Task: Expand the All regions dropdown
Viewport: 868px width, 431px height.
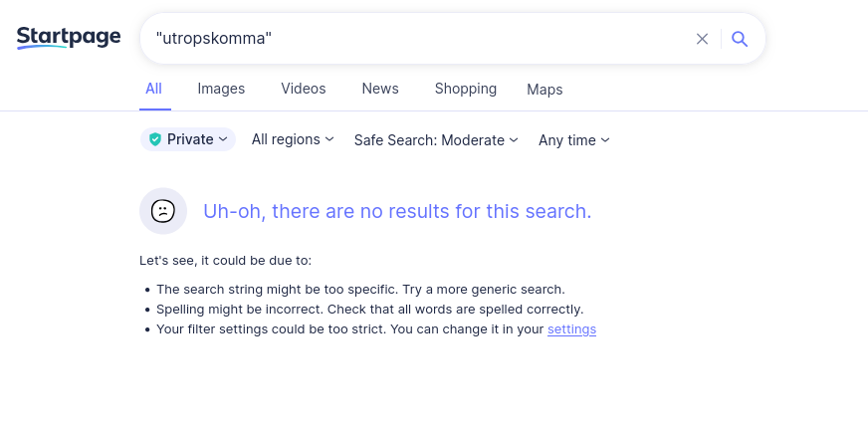Action: pyautogui.click(x=293, y=139)
